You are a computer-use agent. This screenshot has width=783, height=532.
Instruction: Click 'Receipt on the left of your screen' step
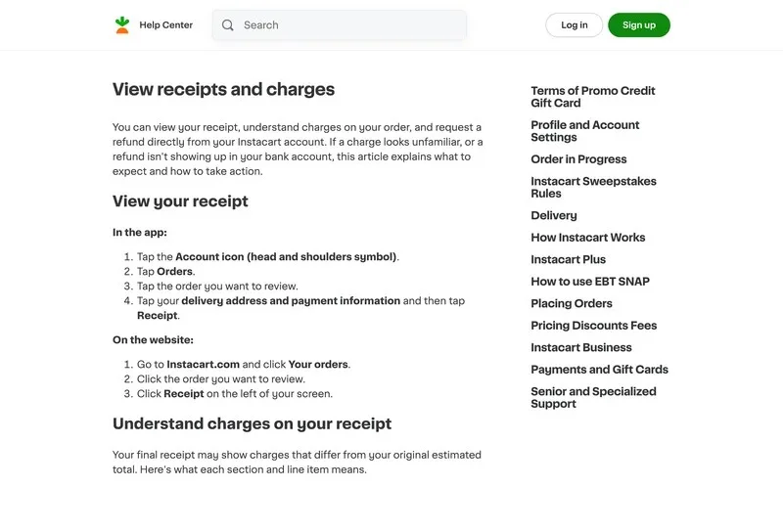tap(235, 394)
